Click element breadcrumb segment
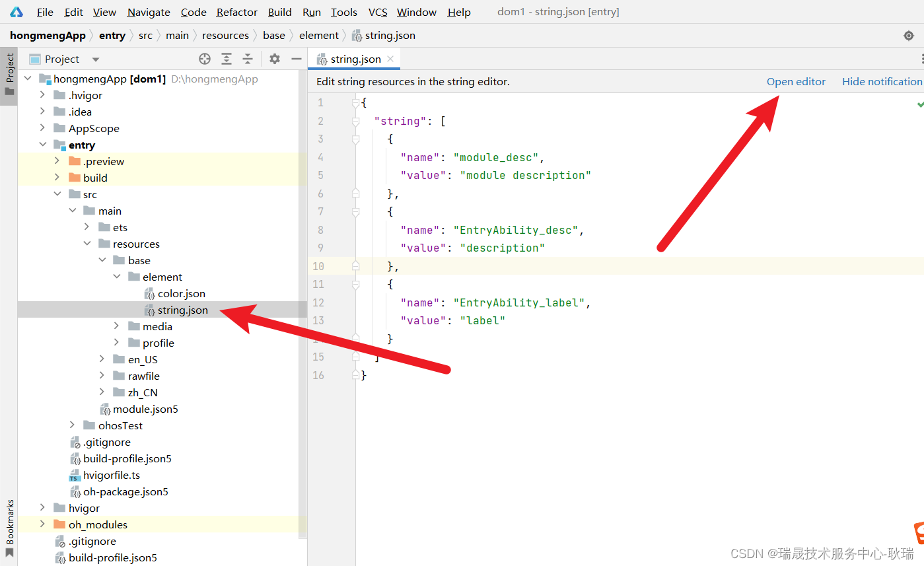This screenshot has height=566, width=924. pyautogui.click(x=319, y=36)
